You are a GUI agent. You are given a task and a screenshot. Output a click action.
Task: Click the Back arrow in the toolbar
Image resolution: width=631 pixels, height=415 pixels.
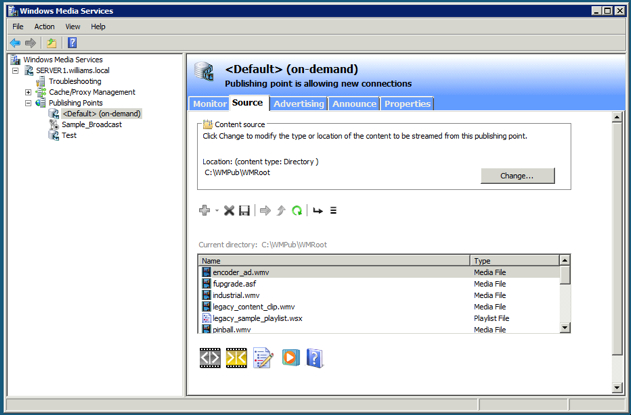[15, 43]
